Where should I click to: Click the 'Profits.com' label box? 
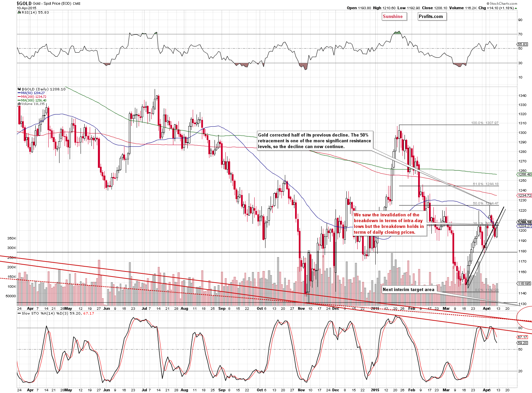pyautogui.click(x=432, y=16)
